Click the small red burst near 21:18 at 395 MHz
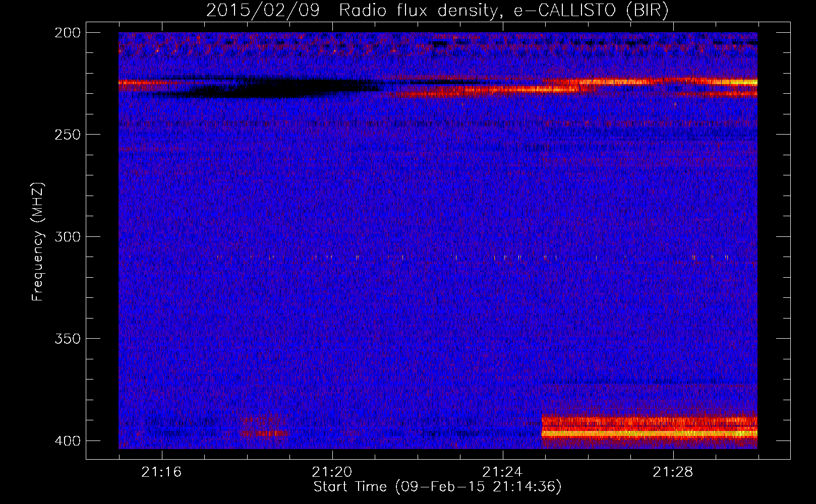The height and width of the screenshot is (504, 816). point(265,432)
